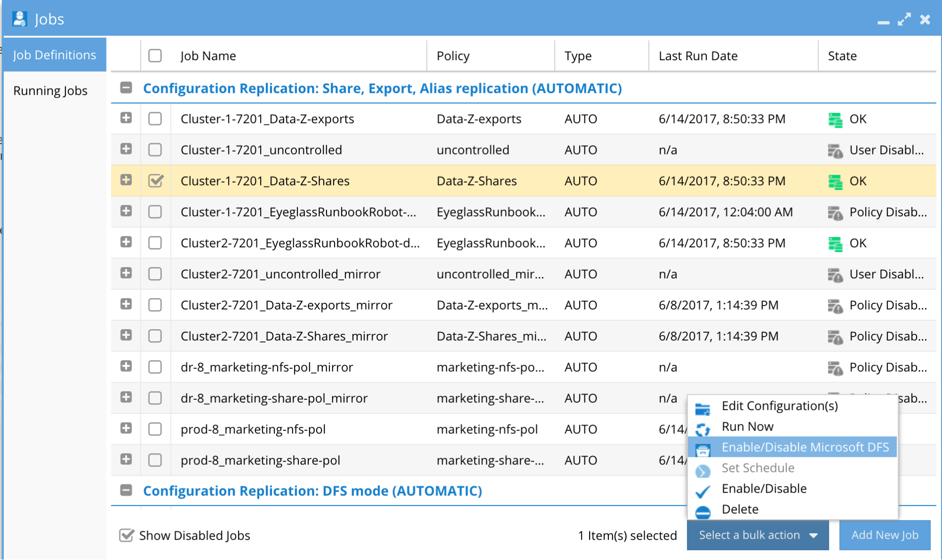Click state icon for Cluster2-7201_Data-Z-Shares_mirror
The image size is (942, 560).
835,337
